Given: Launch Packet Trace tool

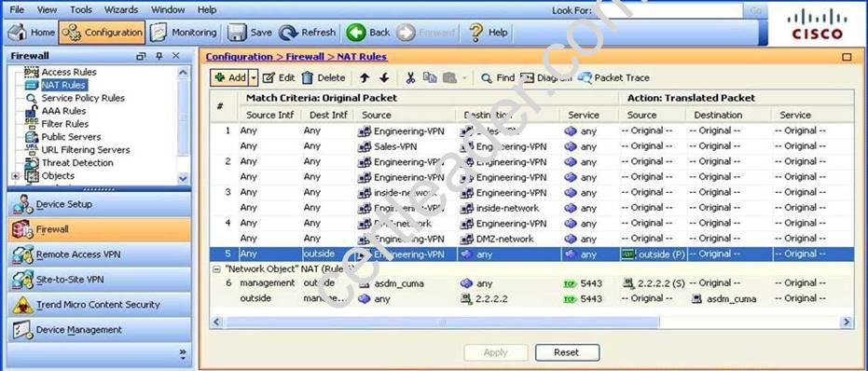Looking at the screenshot, I should pyautogui.click(x=613, y=78).
